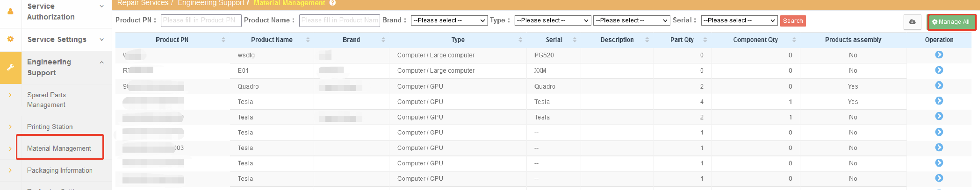Screen dimensions: 980x190
Task: Open the first Type dropdown
Action: [x=552, y=21]
